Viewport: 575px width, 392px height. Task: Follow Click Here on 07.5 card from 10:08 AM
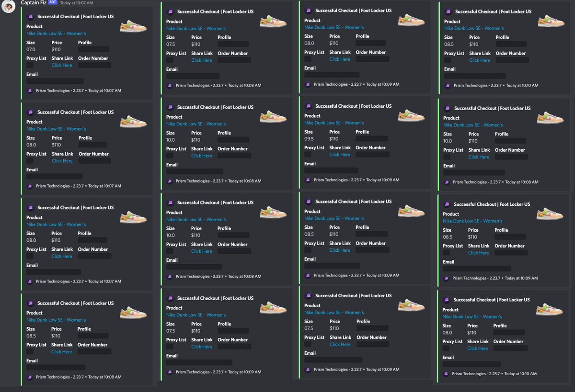point(202,60)
